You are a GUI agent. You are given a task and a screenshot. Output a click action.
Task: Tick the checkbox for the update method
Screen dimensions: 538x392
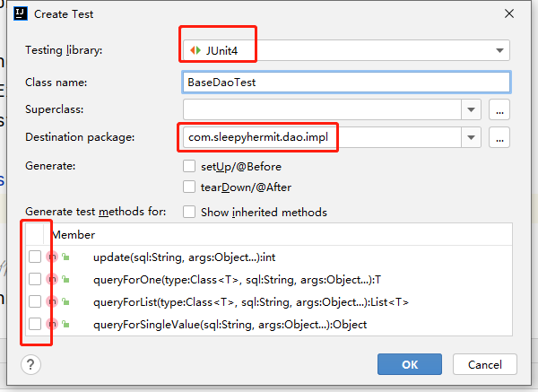[34, 257]
